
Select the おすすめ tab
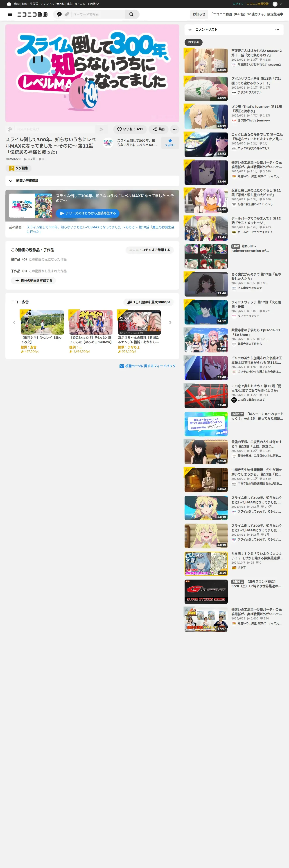tap(193, 42)
